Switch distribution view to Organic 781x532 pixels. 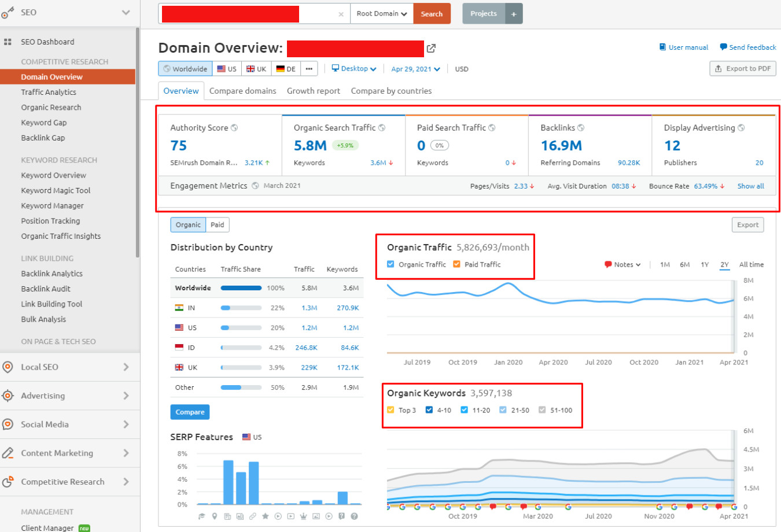point(188,225)
